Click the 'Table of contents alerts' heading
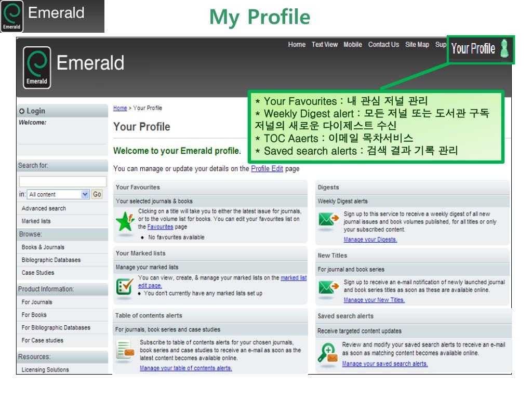The image size is (532, 399). click(149, 315)
